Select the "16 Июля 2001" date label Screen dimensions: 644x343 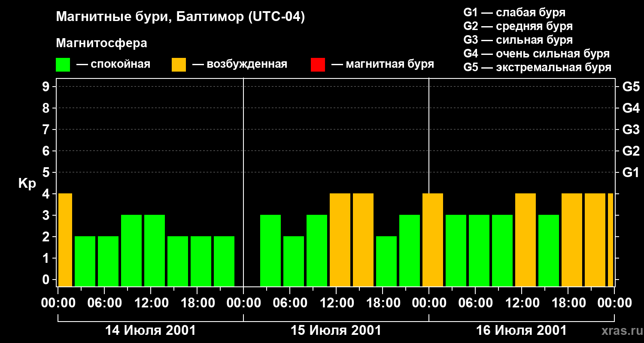(x=522, y=331)
